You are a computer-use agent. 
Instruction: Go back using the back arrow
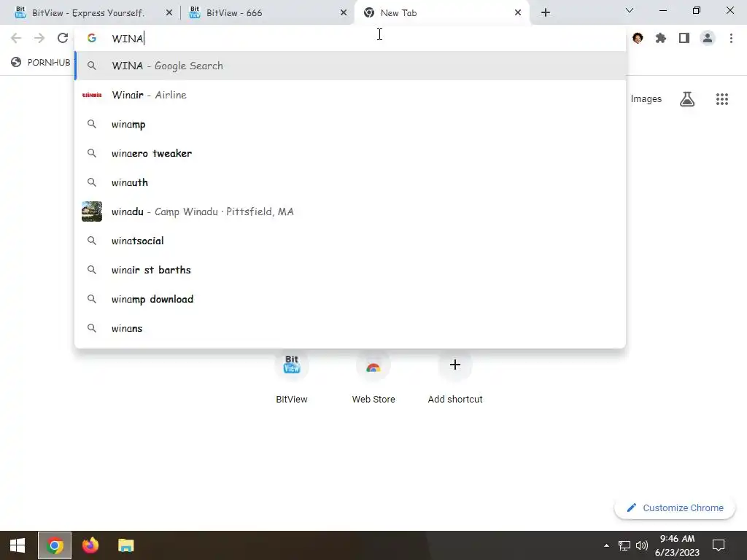click(16, 38)
